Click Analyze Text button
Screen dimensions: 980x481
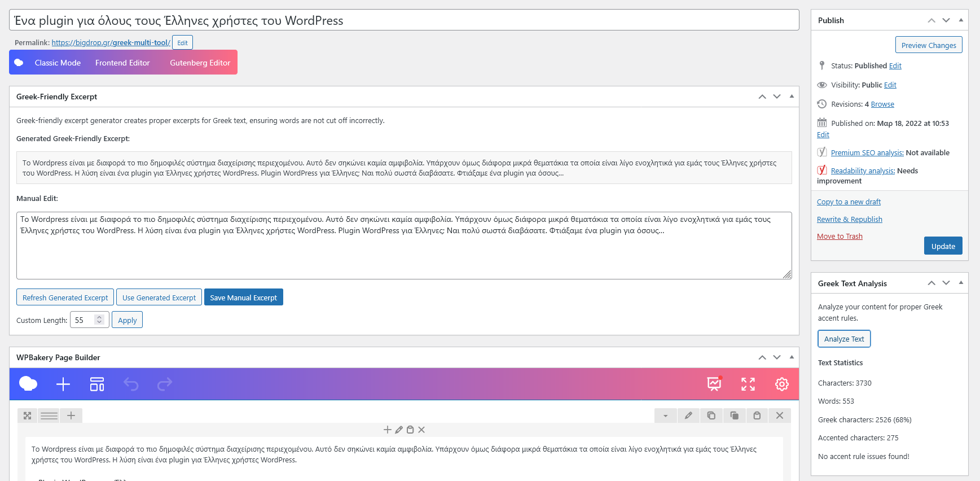pos(844,339)
